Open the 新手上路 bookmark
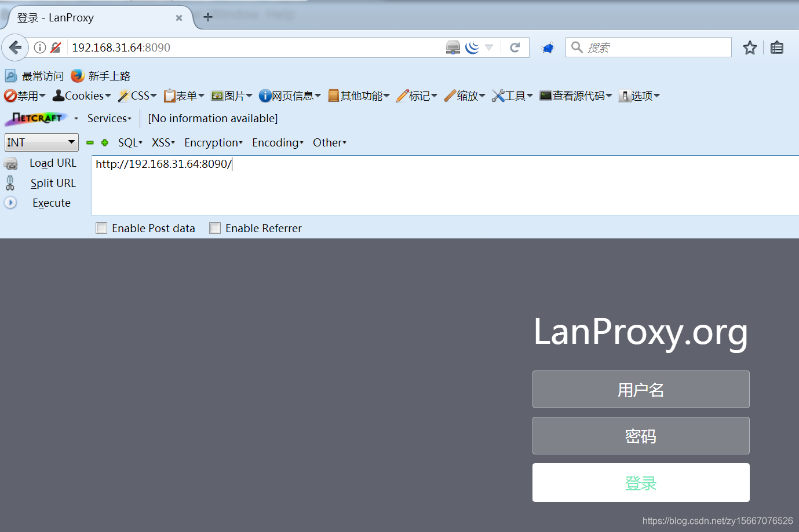 point(101,76)
